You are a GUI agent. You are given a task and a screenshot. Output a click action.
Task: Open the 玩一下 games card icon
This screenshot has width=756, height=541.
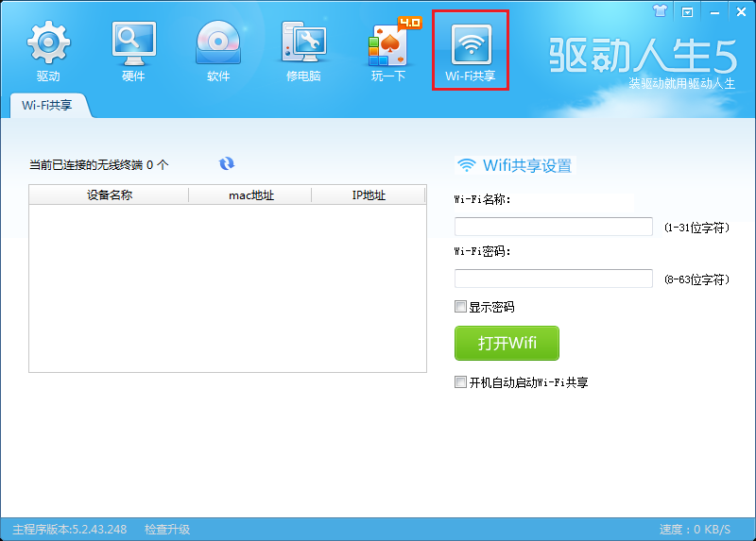[x=388, y=51]
